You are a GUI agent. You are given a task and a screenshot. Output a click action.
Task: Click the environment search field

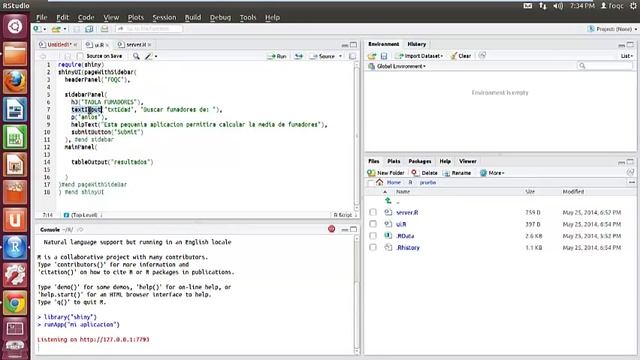click(x=605, y=66)
